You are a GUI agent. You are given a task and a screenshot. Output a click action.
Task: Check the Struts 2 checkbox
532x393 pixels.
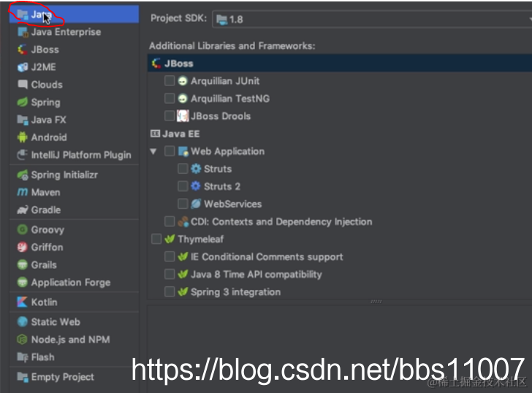pos(183,186)
